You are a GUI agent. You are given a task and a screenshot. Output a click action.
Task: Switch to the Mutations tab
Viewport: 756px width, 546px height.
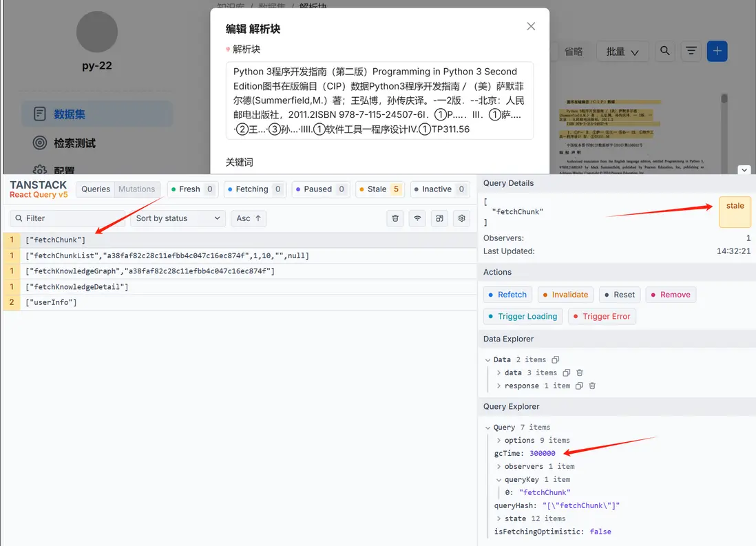137,189
